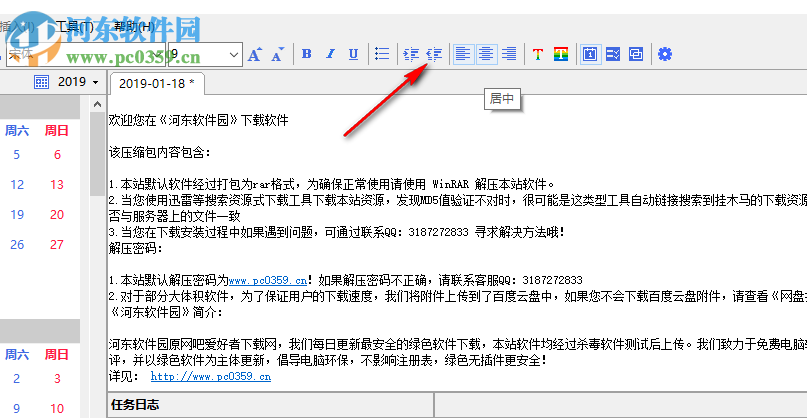The height and width of the screenshot is (418, 807).
Task: Decrease font size with the smaller A icon
Action: tap(278, 54)
